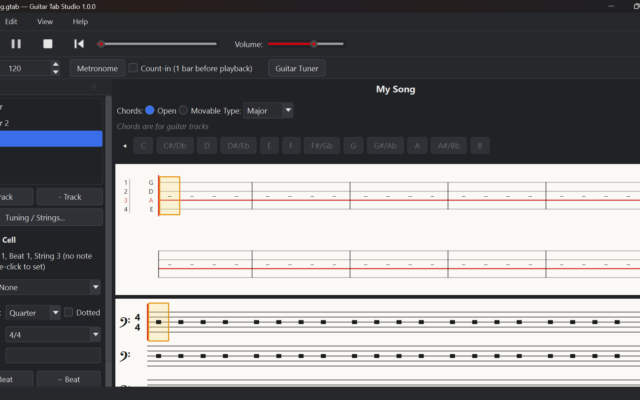The height and width of the screenshot is (400, 640).
Task: Select the track ending in 2
Action: tap(51, 123)
